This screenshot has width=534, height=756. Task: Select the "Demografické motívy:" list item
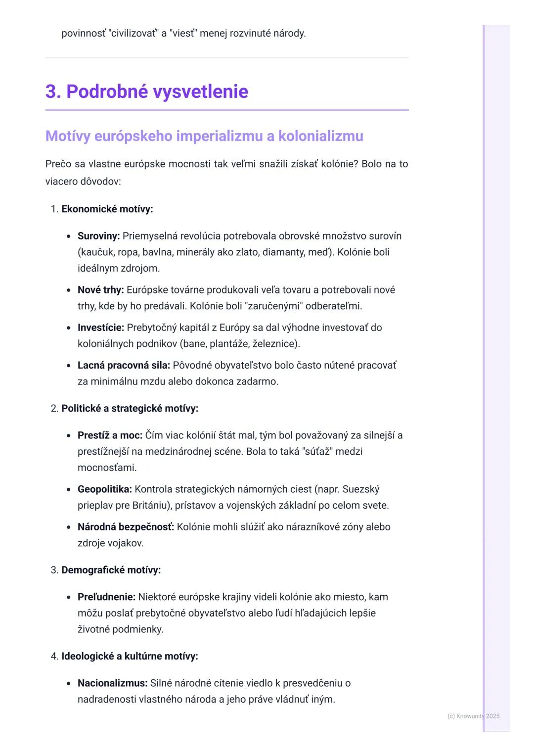[x=111, y=570]
